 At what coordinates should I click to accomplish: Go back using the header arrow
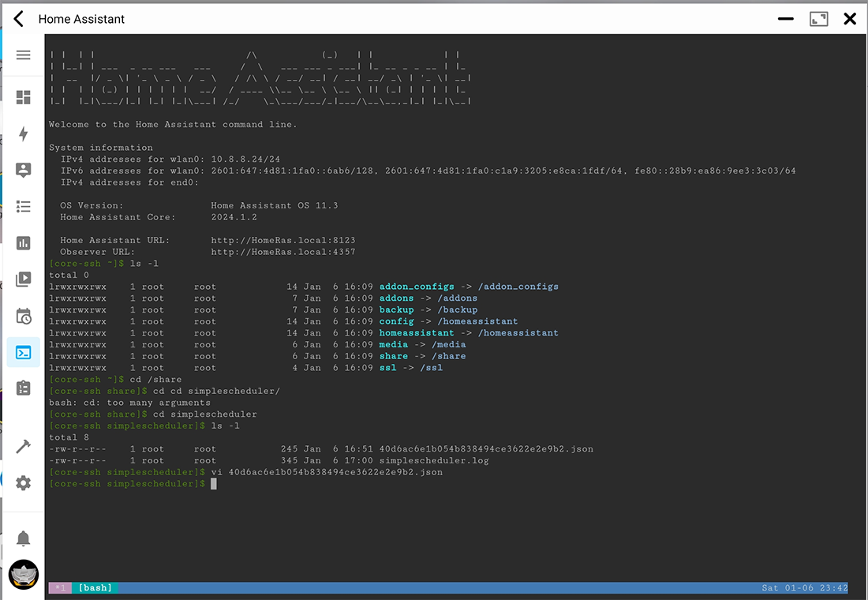(x=19, y=19)
